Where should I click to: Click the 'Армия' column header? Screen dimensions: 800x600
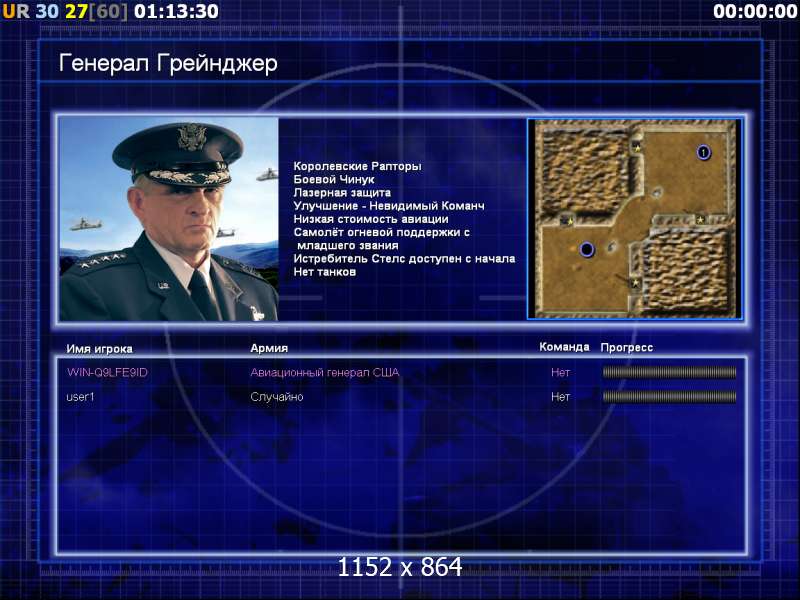tap(269, 348)
